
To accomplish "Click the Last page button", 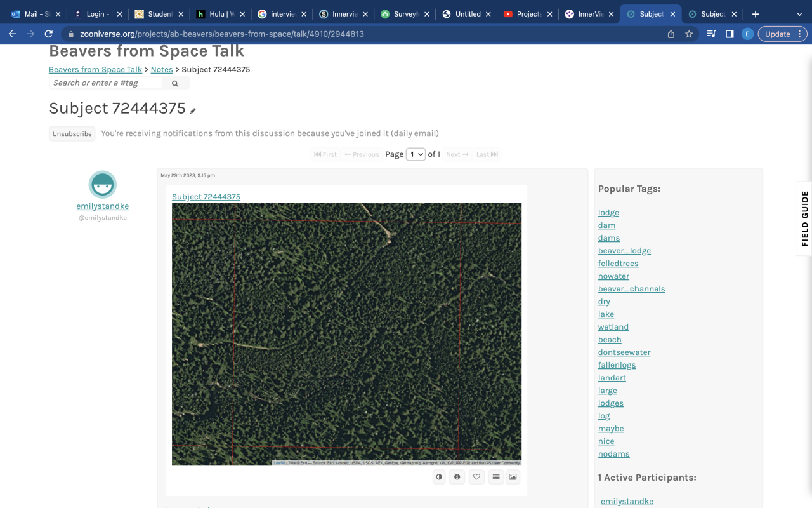I will click(487, 154).
